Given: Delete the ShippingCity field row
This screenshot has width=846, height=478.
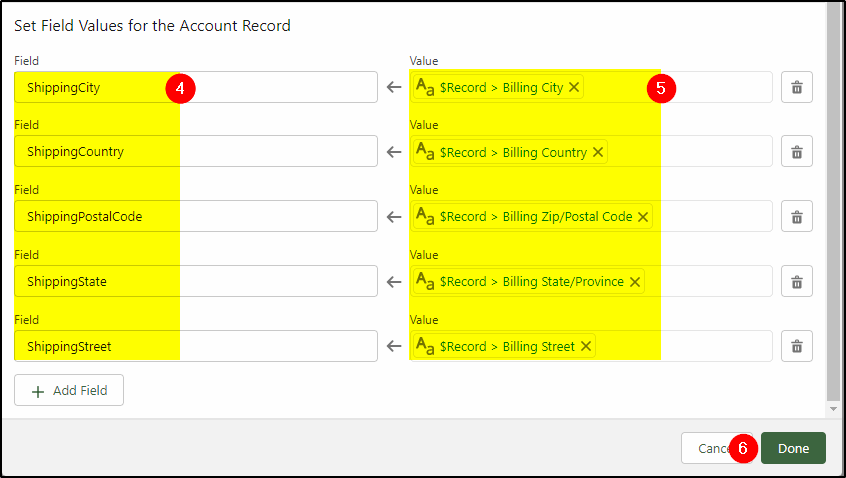Looking at the screenshot, I should point(796,87).
